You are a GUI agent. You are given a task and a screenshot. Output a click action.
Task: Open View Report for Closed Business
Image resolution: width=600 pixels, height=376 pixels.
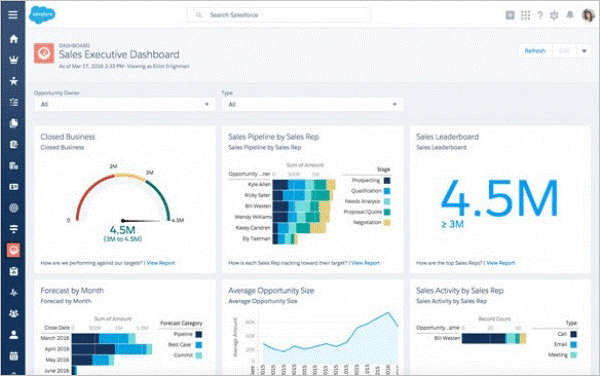tap(161, 263)
